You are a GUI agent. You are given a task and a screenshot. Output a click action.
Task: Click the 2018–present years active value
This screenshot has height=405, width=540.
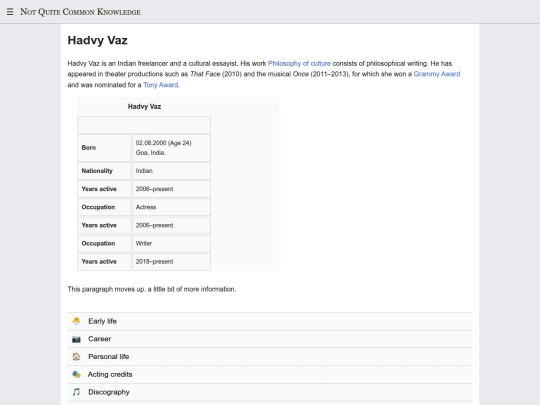[x=154, y=262]
